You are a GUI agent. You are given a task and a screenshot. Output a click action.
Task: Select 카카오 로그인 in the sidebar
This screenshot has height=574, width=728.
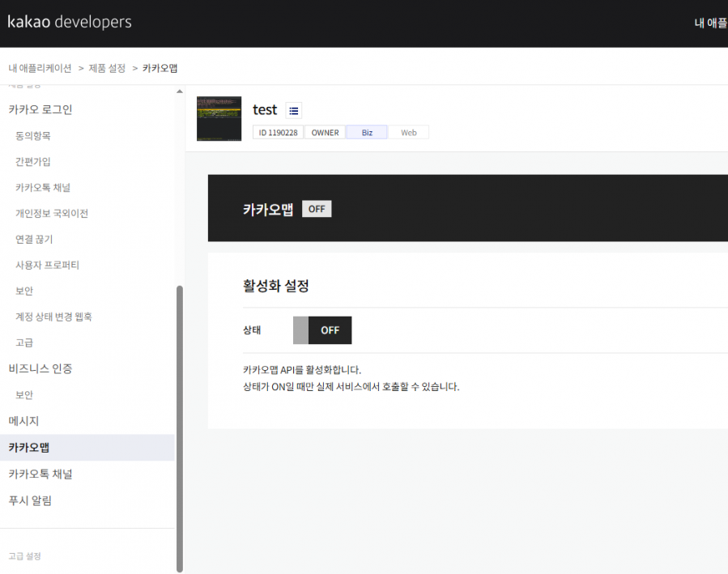click(x=40, y=109)
